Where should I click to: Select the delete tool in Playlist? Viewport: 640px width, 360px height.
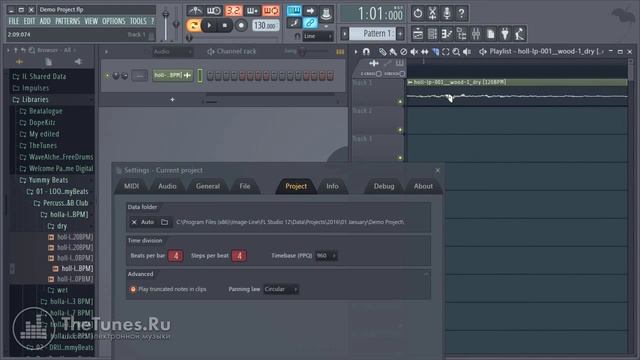[x=403, y=52]
